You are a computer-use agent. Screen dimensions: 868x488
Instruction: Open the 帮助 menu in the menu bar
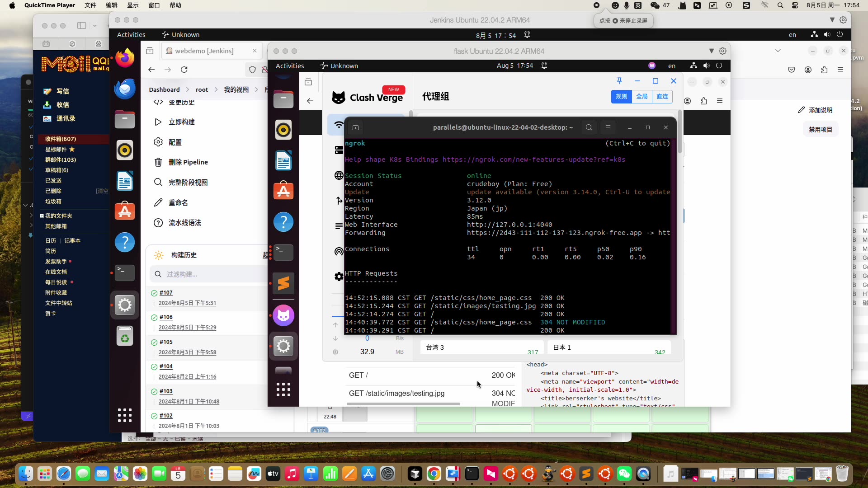[176, 5]
